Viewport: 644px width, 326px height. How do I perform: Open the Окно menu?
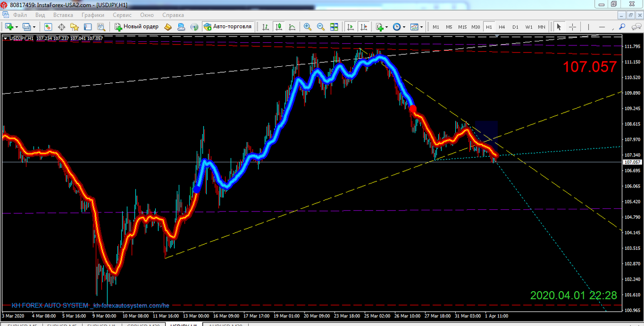[x=147, y=15]
